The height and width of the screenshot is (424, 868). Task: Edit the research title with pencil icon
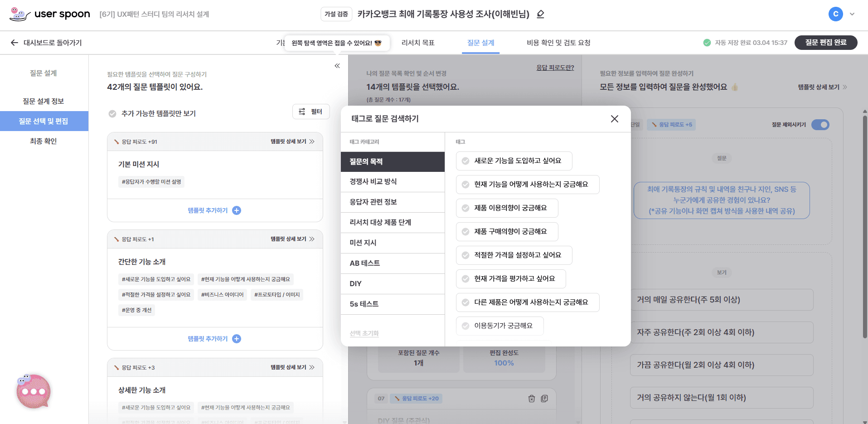point(540,14)
